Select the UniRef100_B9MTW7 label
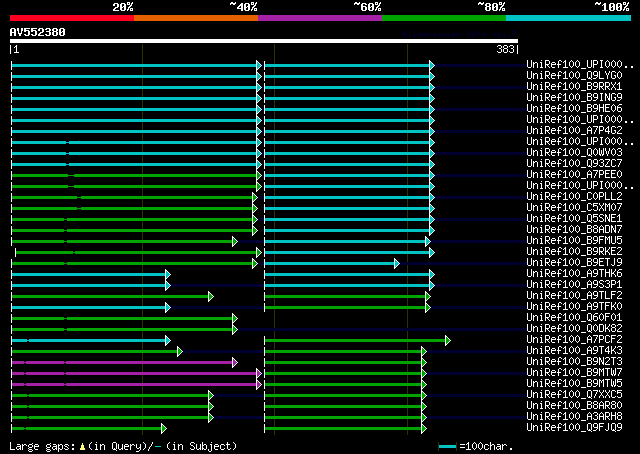The height and width of the screenshot is (454, 640). tap(574, 373)
